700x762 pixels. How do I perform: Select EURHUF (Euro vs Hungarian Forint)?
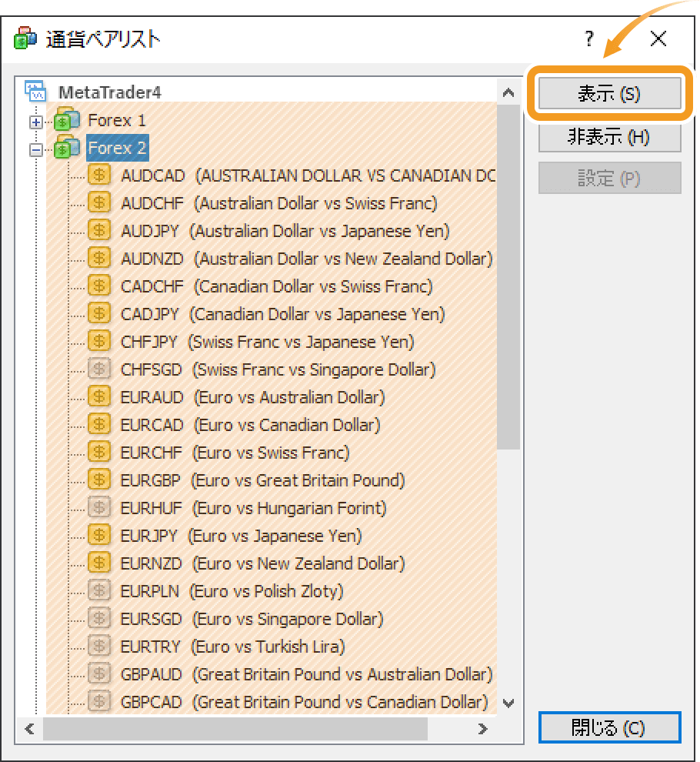coord(254,508)
